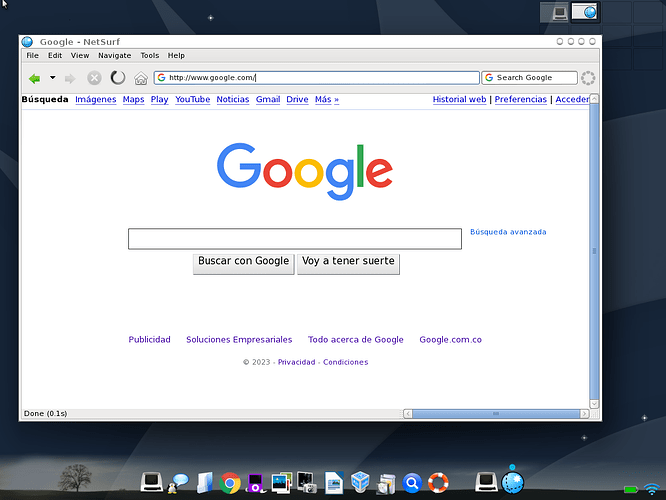
Task: Open the Noticias link
Action: [x=233, y=99]
